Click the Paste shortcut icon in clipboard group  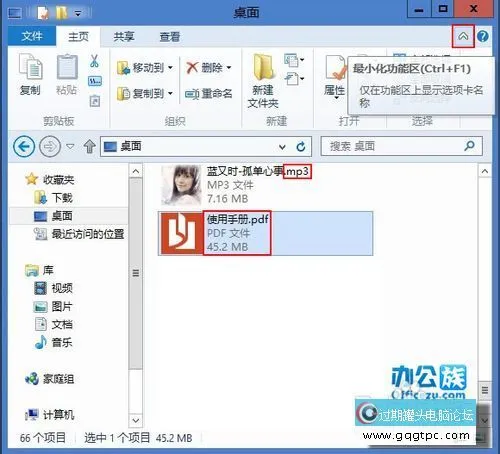pos(95,101)
